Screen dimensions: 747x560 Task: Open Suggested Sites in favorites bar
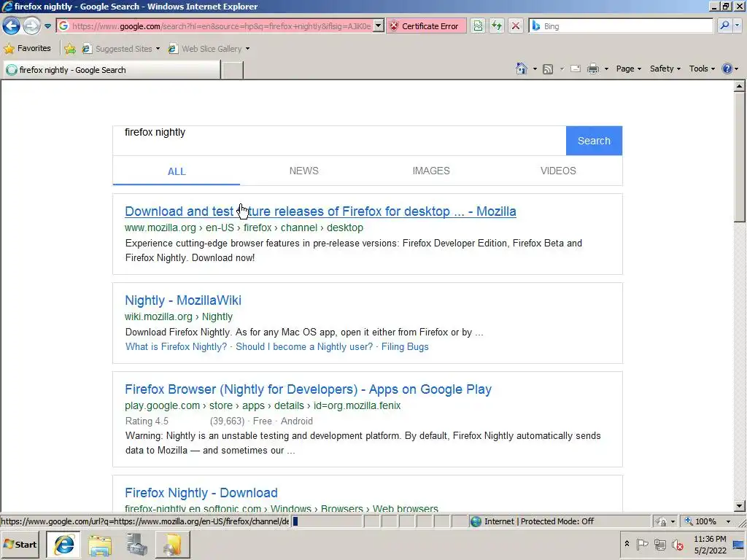[x=120, y=49]
